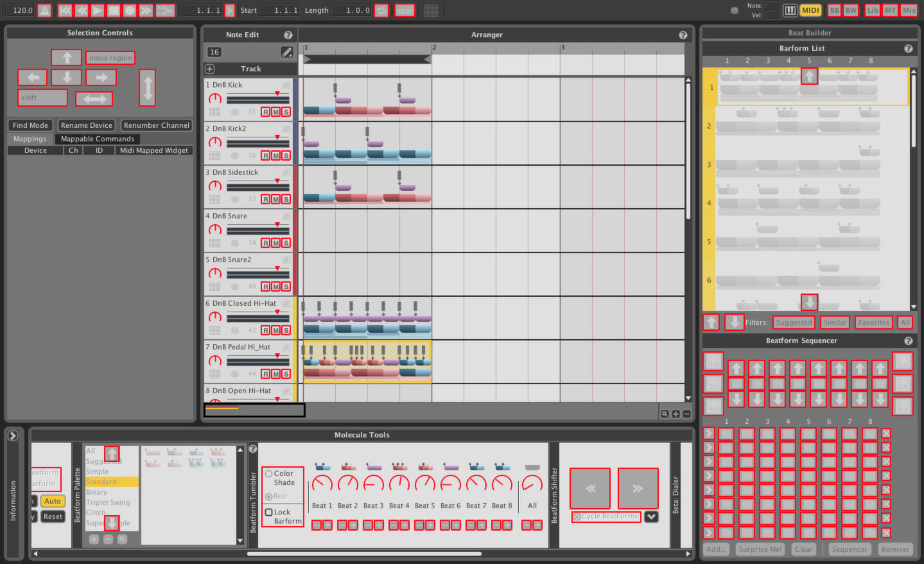Open the Mappable Commands tab
924x564 pixels.
(98, 139)
